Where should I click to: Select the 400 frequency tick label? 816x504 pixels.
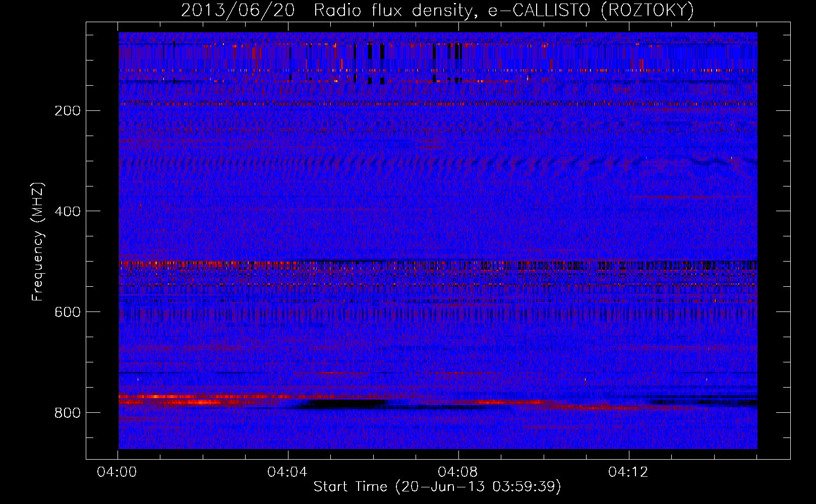(68, 212)
